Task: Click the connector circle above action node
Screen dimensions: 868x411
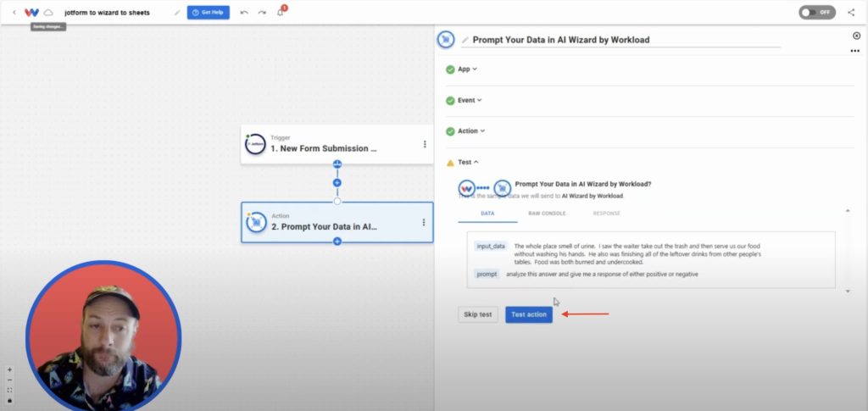Action: click(337, 201)
